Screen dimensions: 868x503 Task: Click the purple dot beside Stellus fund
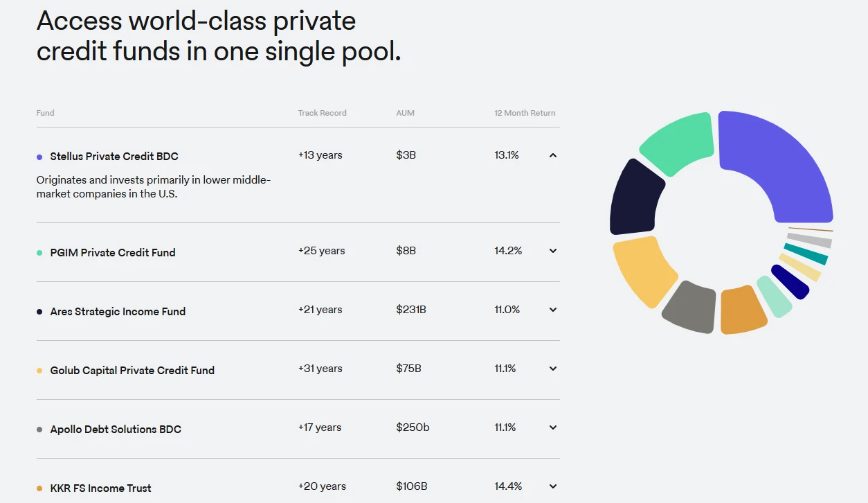point(39,157)
